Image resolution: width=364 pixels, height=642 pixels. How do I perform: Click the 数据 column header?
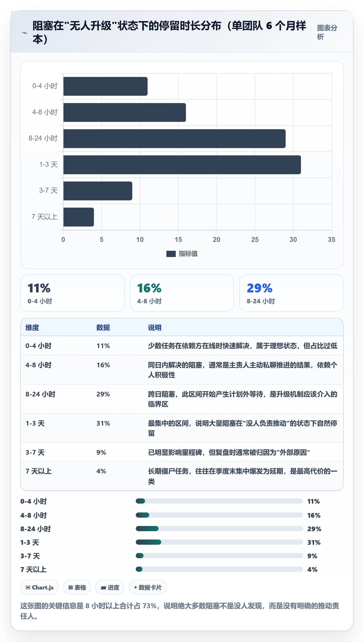point(103,328)
